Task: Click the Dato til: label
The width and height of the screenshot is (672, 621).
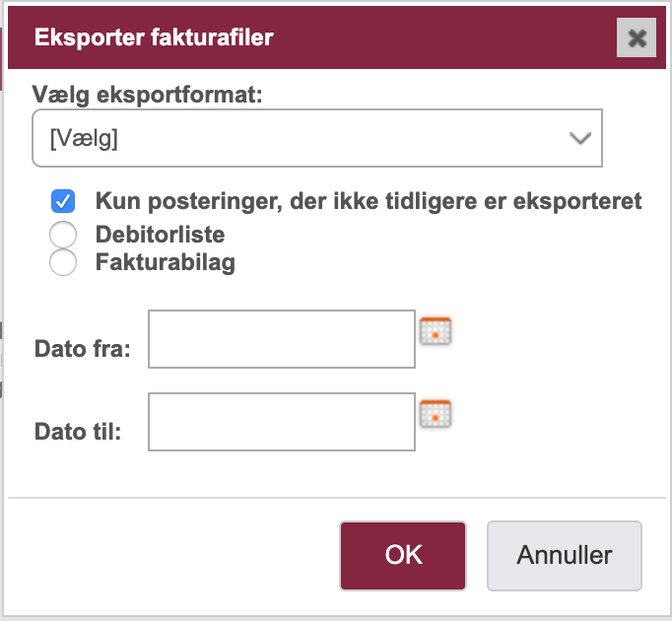Action: click(78, 432)
